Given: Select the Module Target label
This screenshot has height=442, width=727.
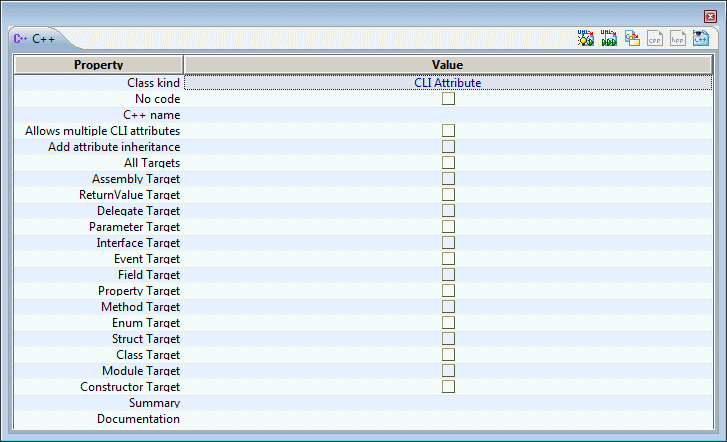Looking at the screenshot, I should 141,371.
